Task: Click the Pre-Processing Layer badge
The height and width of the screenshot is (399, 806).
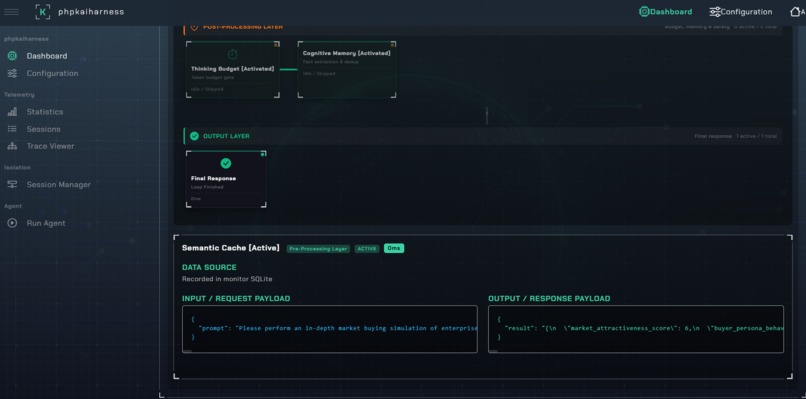Action: coord(318,248)
